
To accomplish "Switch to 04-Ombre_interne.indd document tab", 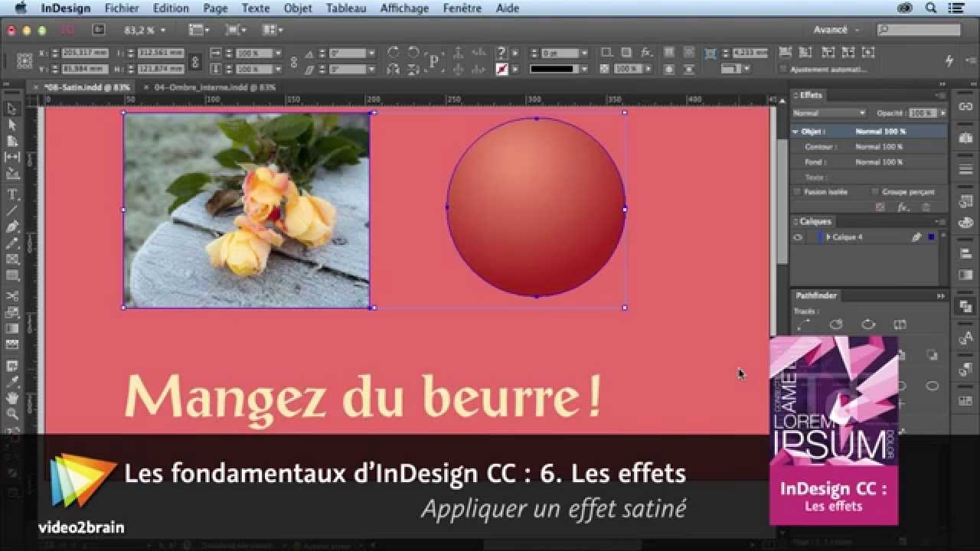I will 214,87.
